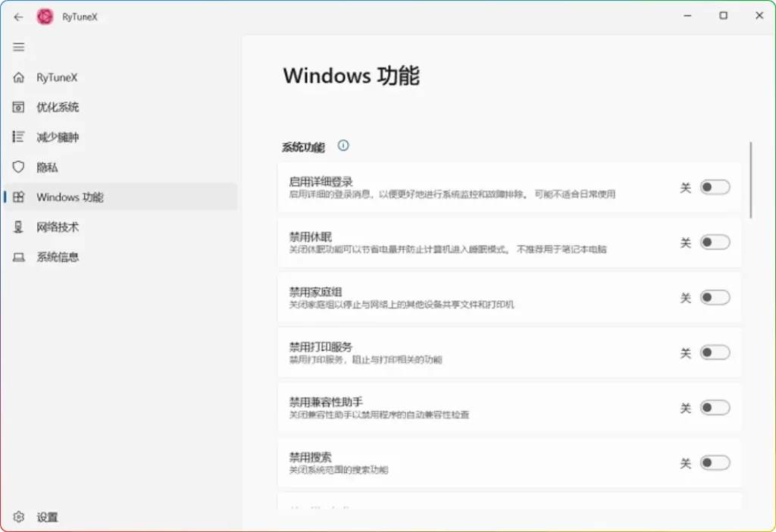Toggle 禁用休眠 switch
Viewport: 776px width, 532px height.
(715, 242)
